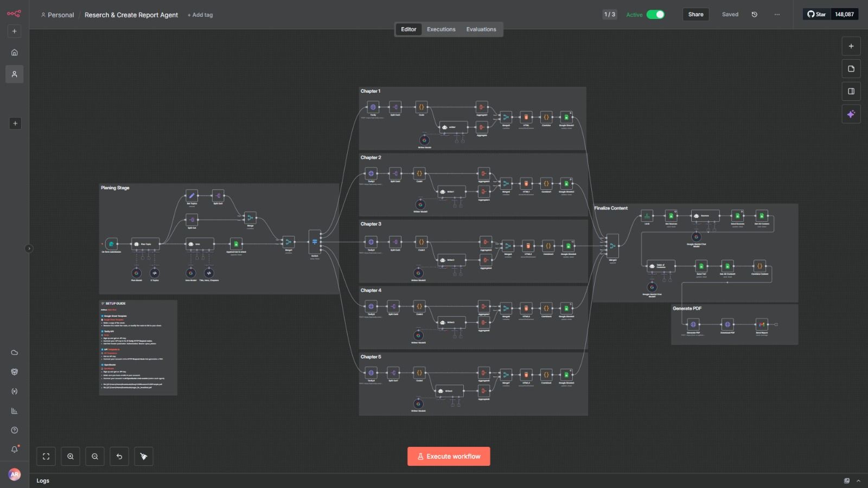Open the AI assistant sparkle button
This screenshot has height=488, width=868.
click(x=851, y=114)
